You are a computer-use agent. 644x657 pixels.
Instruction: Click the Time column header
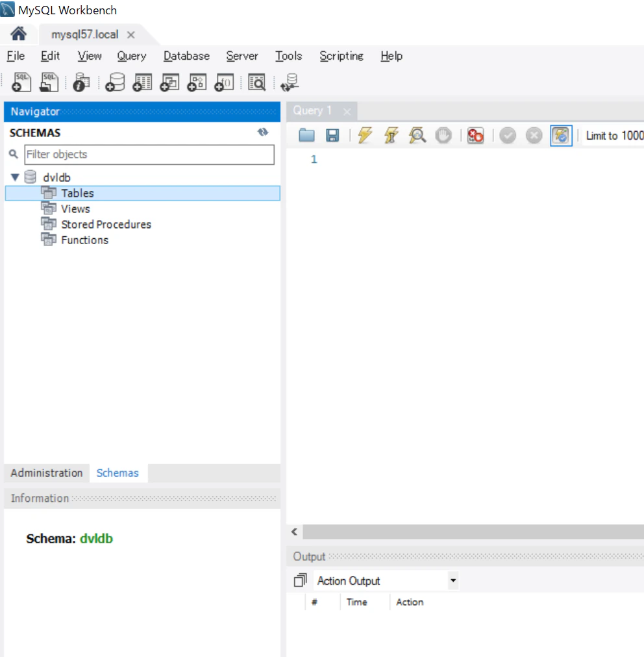coord(356,602)
